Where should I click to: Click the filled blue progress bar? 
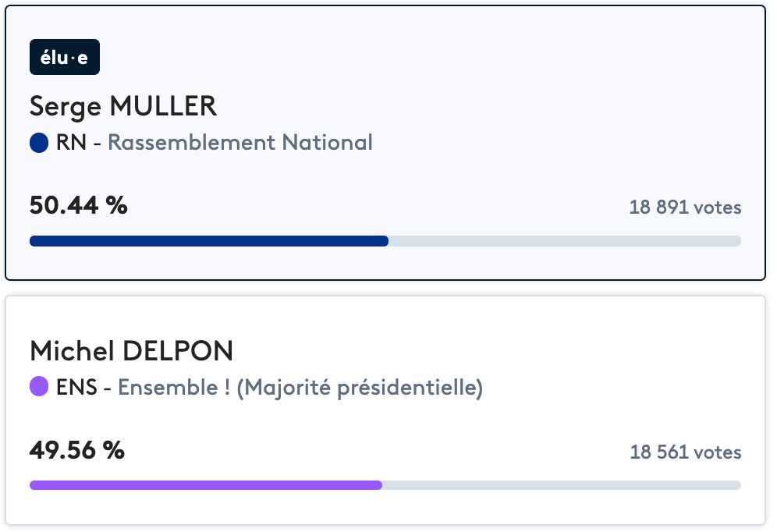coord(209,241)
